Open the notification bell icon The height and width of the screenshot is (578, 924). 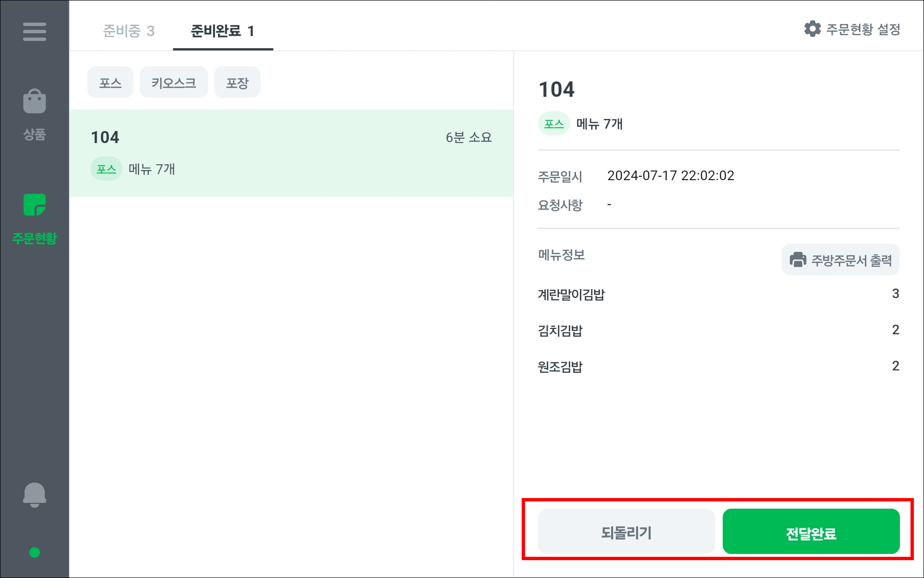(34, 495)
